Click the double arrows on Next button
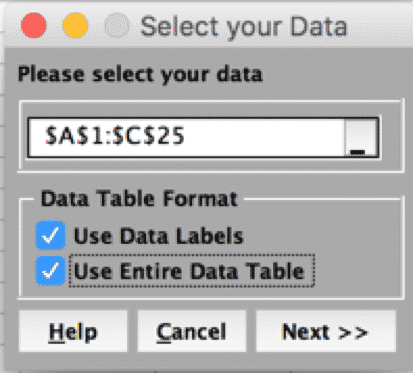413x373 pixels. pyautogui.click(x=353, y=332)
